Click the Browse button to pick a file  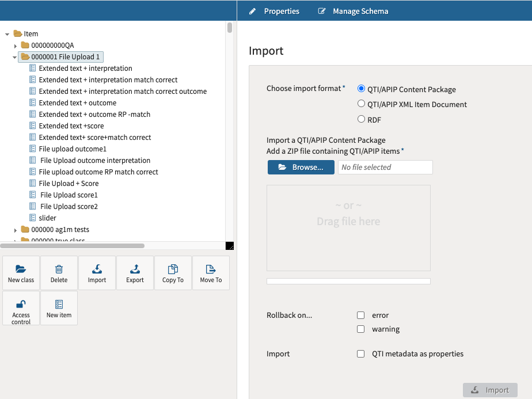point(301,167)
